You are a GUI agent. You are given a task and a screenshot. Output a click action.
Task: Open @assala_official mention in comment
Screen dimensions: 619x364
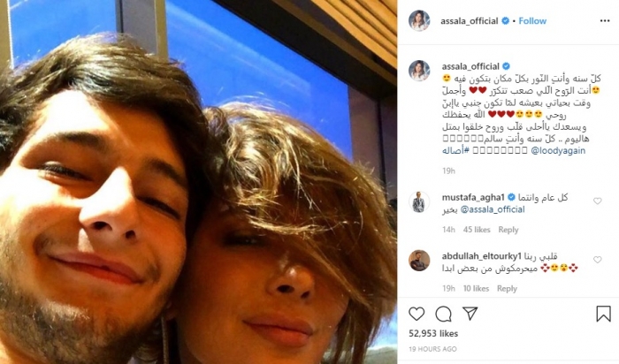point(493,209)
